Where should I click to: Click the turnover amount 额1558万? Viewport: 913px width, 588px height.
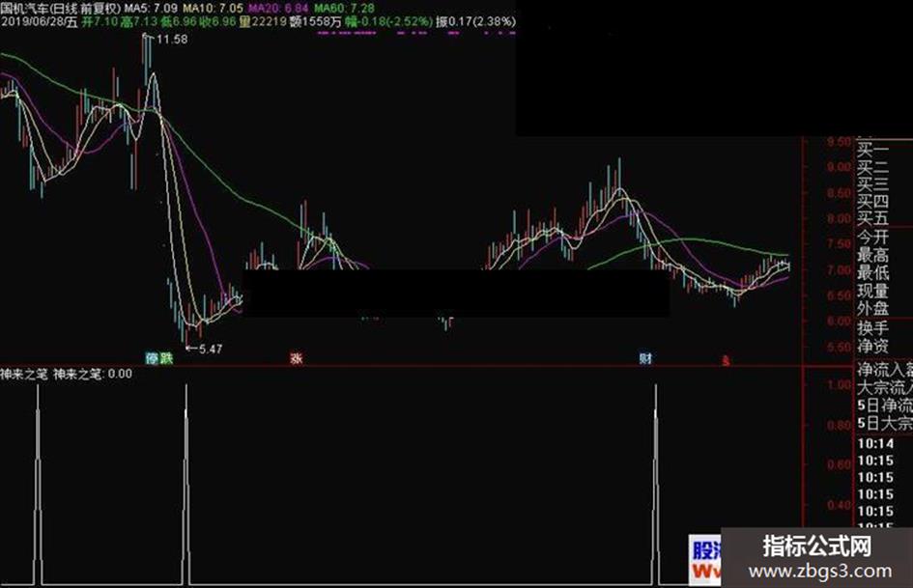click(x=316, y=22)
